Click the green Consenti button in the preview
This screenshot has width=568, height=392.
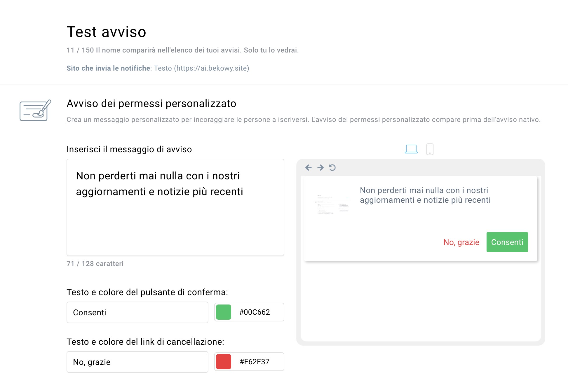[507, 242]
